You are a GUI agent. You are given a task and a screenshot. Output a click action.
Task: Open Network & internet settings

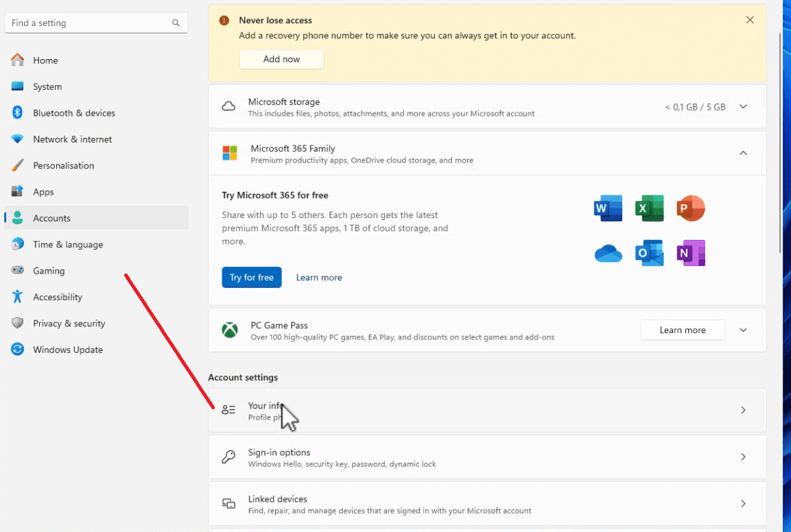pos(96,138)
